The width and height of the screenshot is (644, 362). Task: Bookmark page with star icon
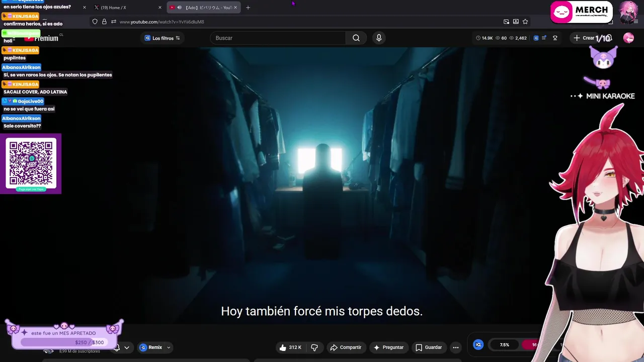tap(525, 22)
